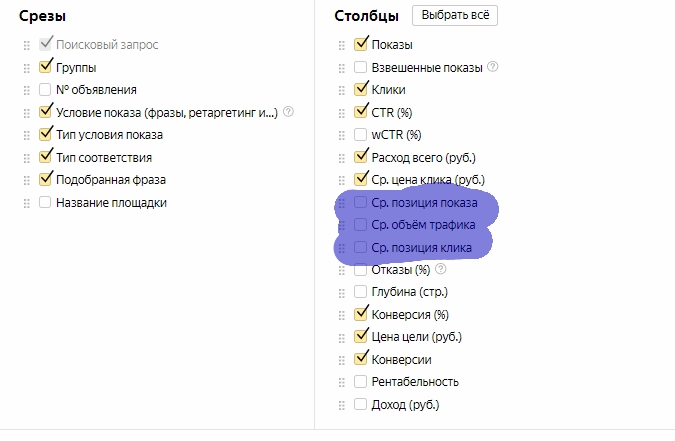Disable the Подобранная фраза checkbox
This screenshot has width=675, height=441.
point(45,179)
